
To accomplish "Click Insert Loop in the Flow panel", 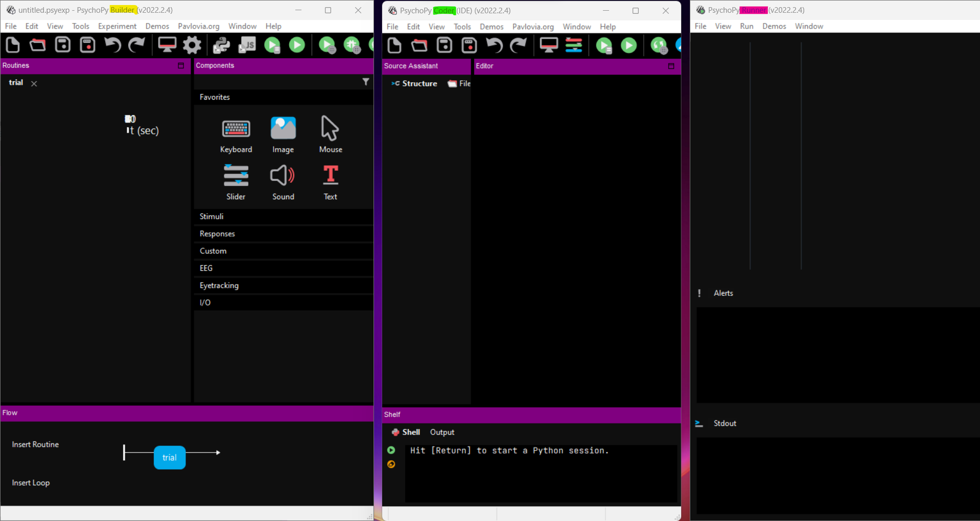I will (31, 483).
